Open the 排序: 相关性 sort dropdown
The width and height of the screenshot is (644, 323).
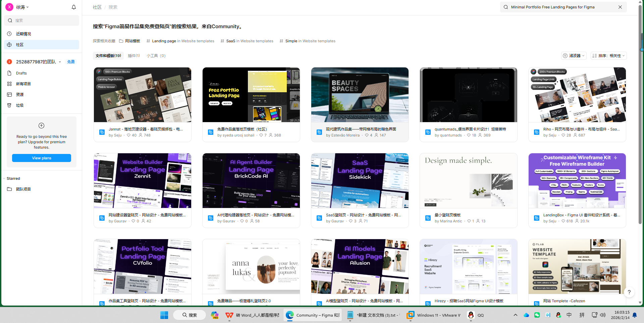click(x=609, y=56)
